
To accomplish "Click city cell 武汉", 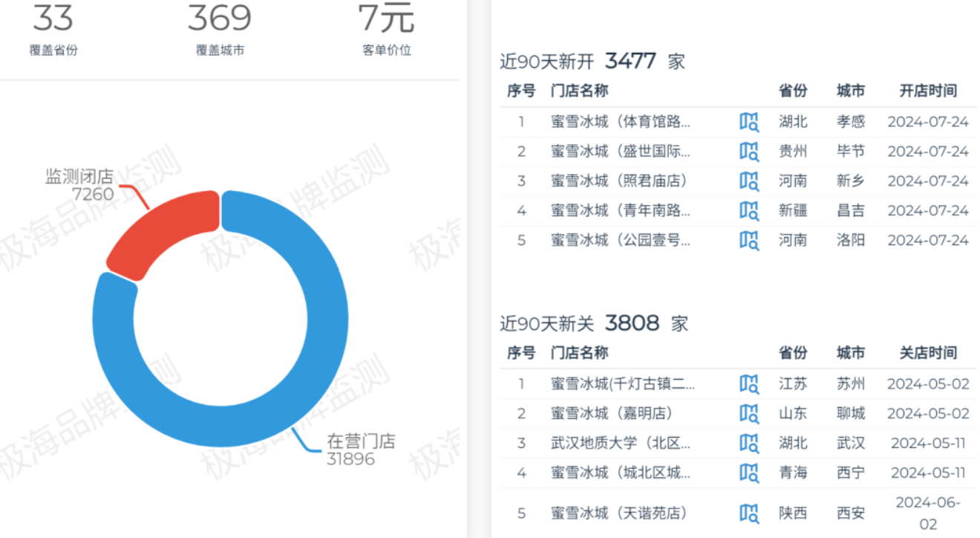I will (x=851, y=444).
